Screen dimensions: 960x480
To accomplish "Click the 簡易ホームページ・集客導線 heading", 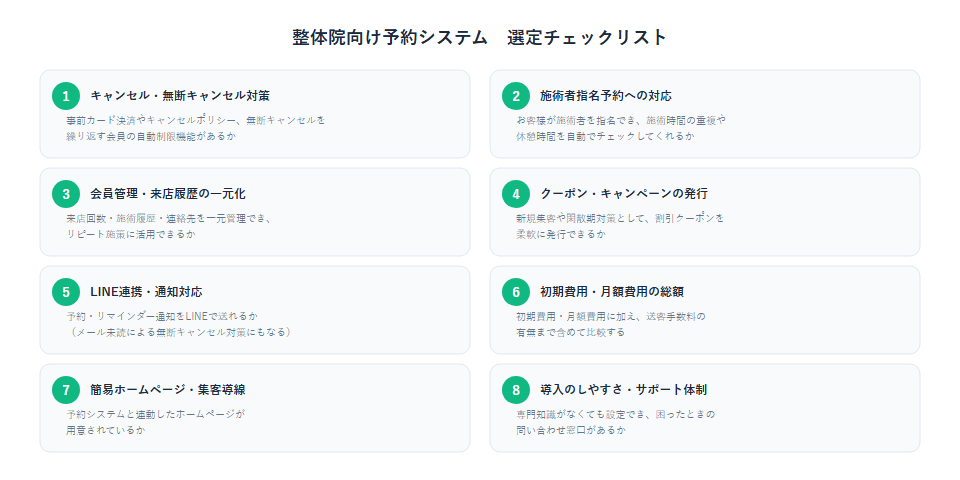I will (x=168, y=389).
